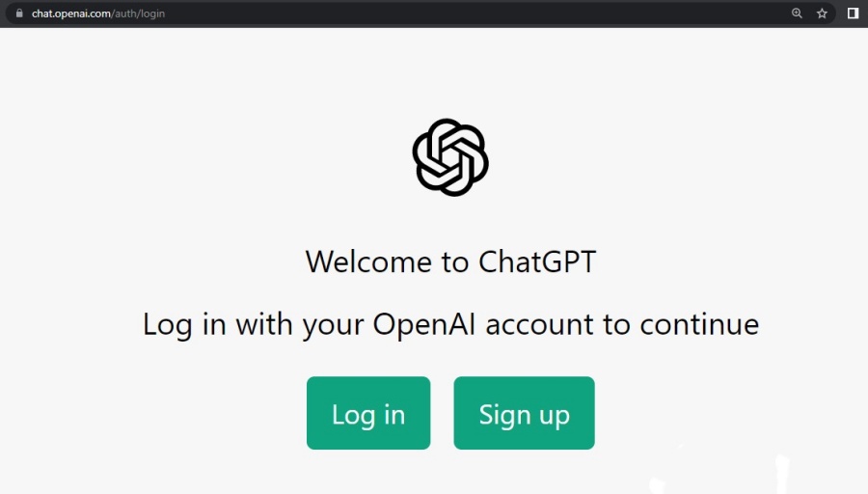This screenshot has height=494, width=868.
Task: Click the gap between Log in and Sign up
Action: point(443,413)
